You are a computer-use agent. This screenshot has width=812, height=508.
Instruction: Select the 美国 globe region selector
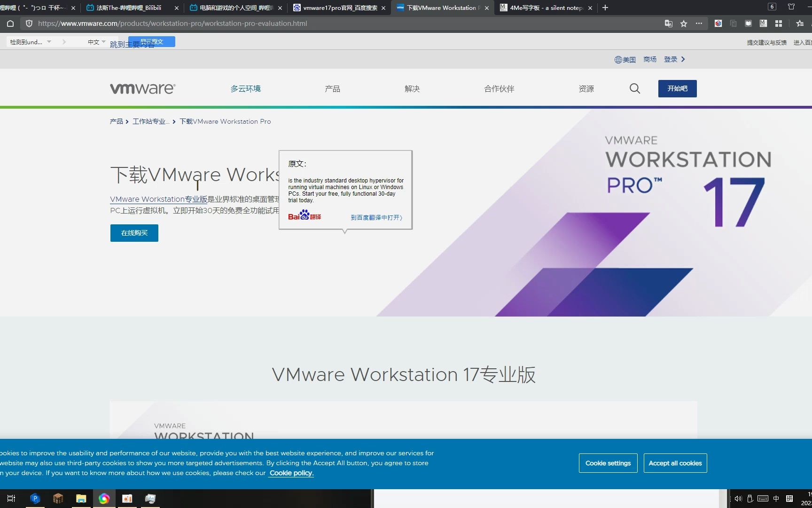pos(625,60)
